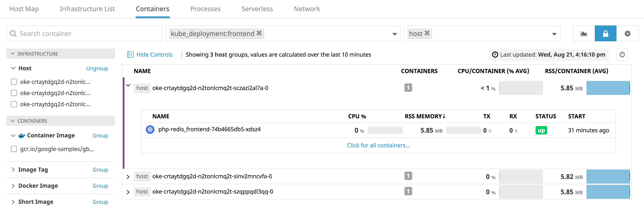Expand the Image Tag section

click(13, 170)
